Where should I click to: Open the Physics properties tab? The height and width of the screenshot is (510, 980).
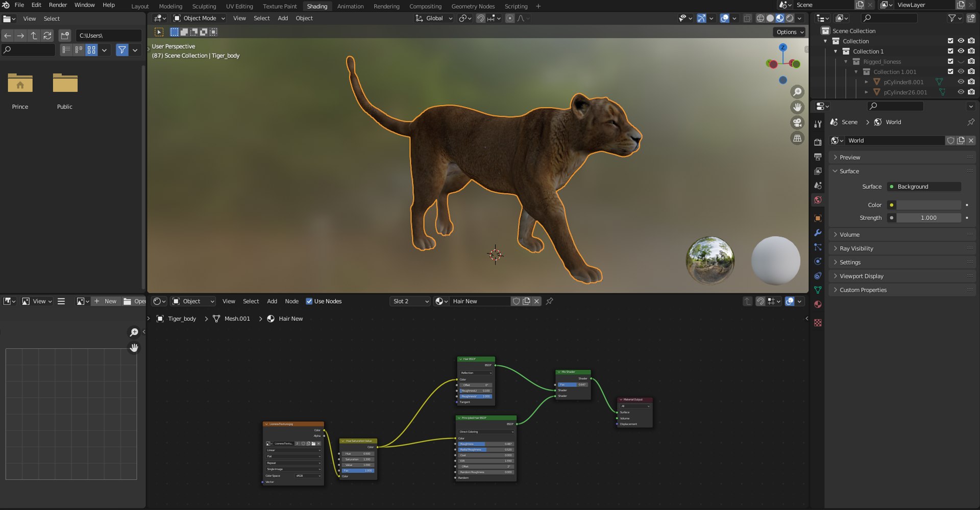tap(818, 261)
